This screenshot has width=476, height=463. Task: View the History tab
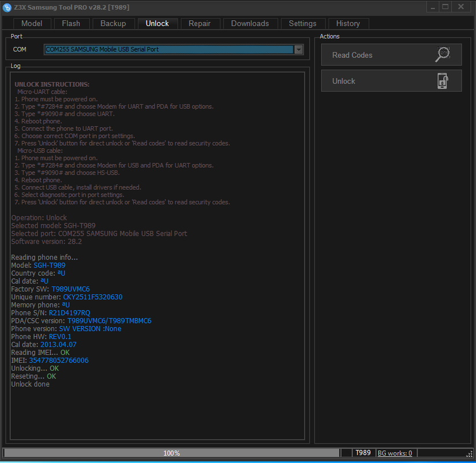[x=348, y=23]
